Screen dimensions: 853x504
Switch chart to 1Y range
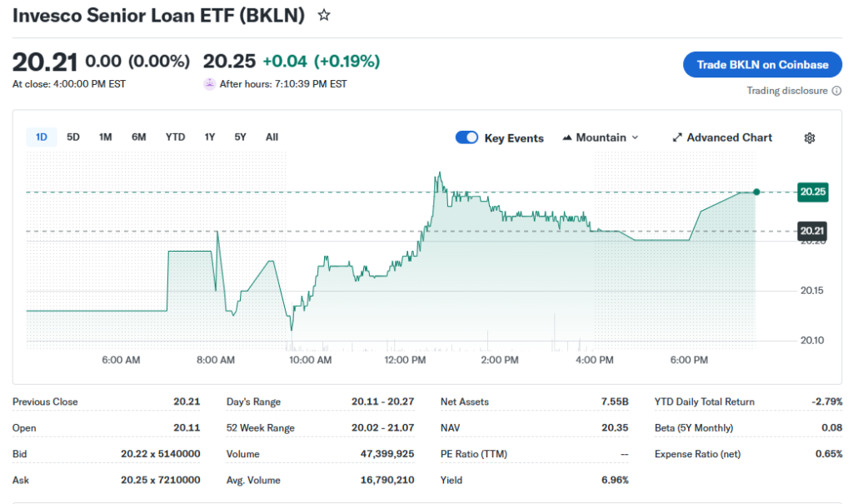tap(210, 137)
